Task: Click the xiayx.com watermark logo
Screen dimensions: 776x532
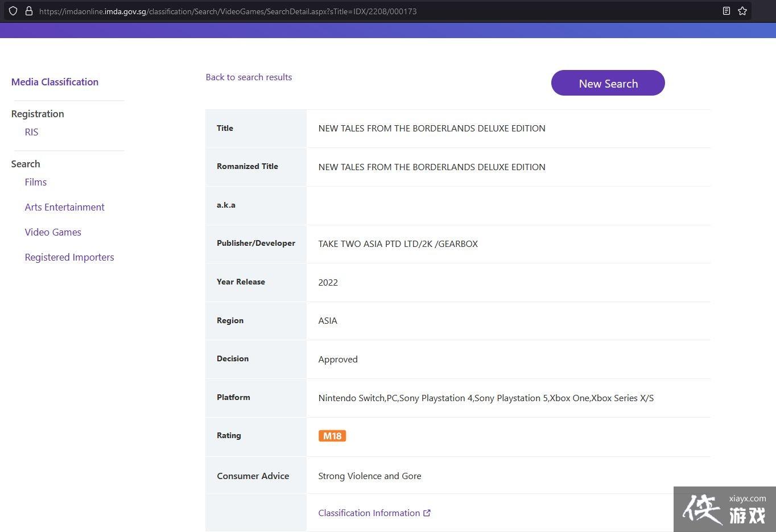Action: [724, 509]
